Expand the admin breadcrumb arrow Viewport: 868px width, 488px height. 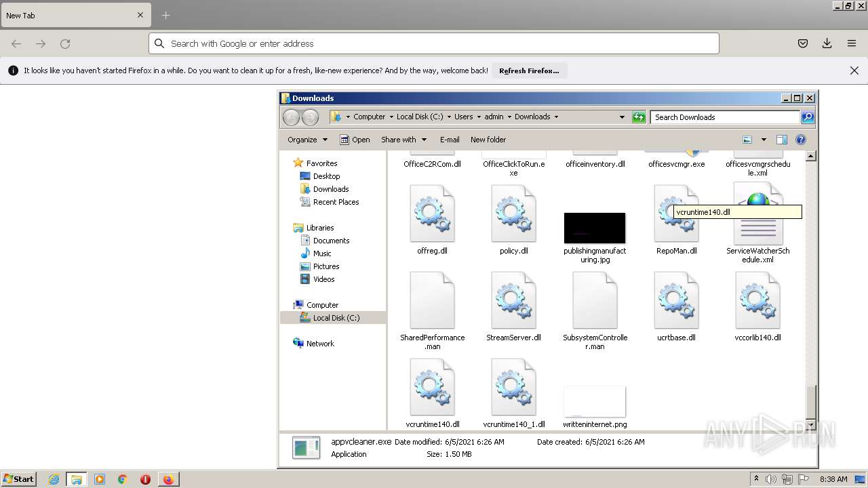coord(509,117)
